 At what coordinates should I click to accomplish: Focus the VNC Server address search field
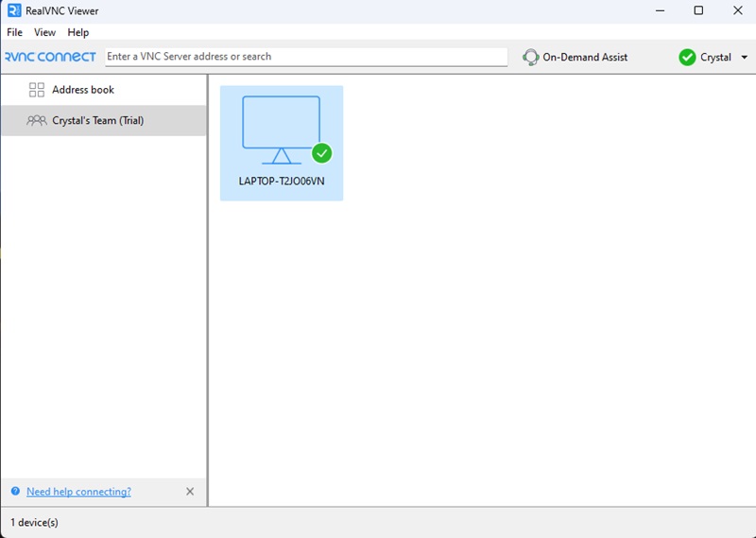[x=306, y=57]
